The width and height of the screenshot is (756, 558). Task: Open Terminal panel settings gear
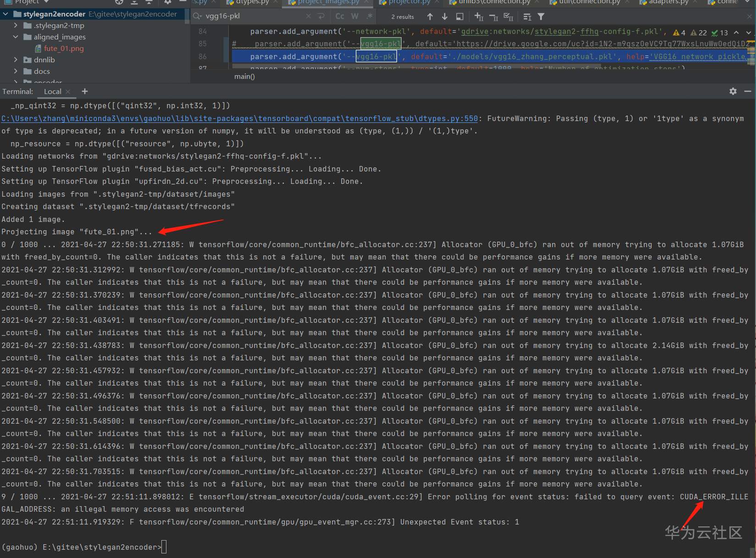[733, 91]
